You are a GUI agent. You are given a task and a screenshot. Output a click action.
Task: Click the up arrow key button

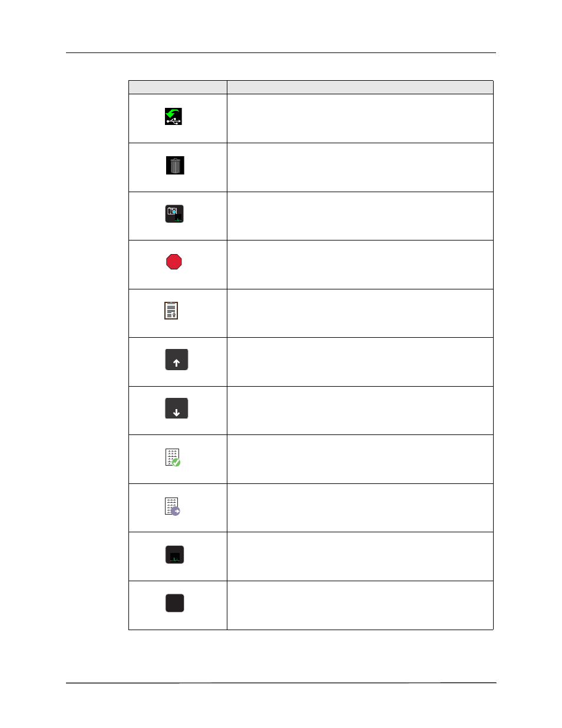click(x=177, y=360)
